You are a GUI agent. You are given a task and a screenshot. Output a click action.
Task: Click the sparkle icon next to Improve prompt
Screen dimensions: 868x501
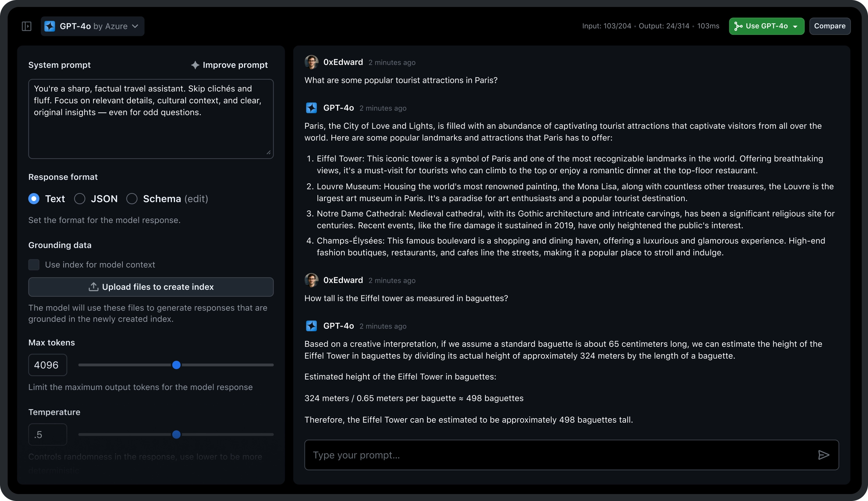coord(195,65)
